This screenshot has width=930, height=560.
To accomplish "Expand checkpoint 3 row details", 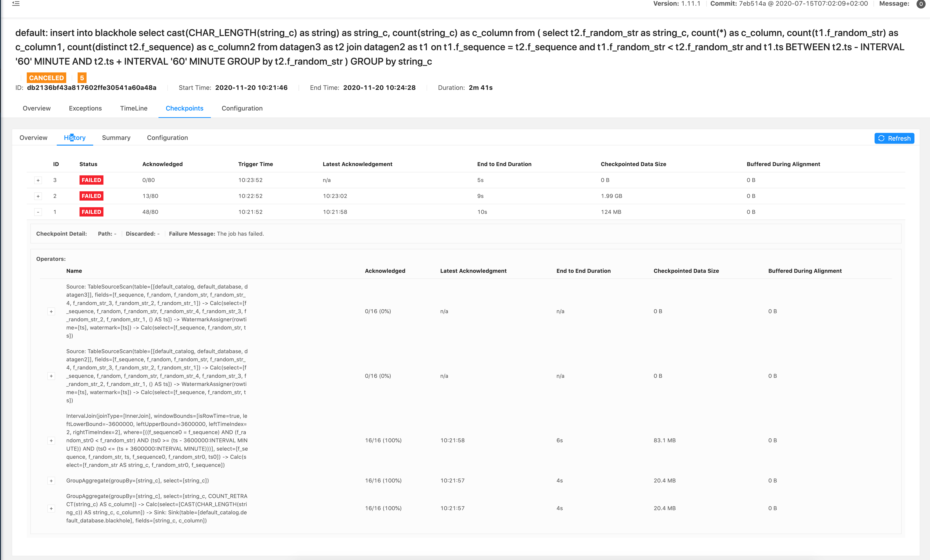I will 38,180.
